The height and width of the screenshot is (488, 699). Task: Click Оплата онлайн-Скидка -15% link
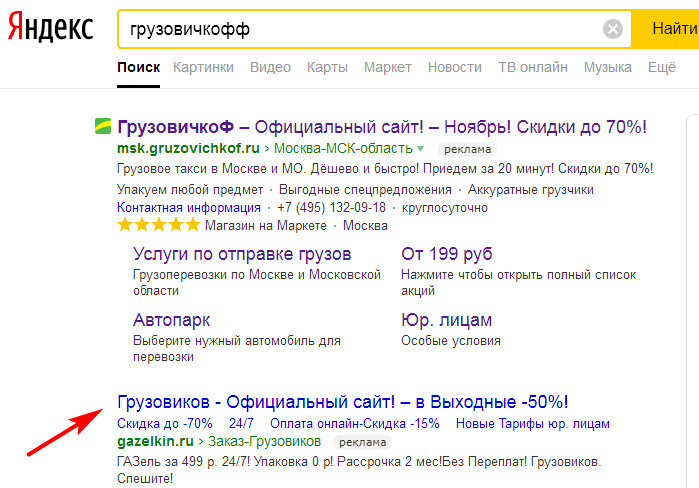[354, 423]
